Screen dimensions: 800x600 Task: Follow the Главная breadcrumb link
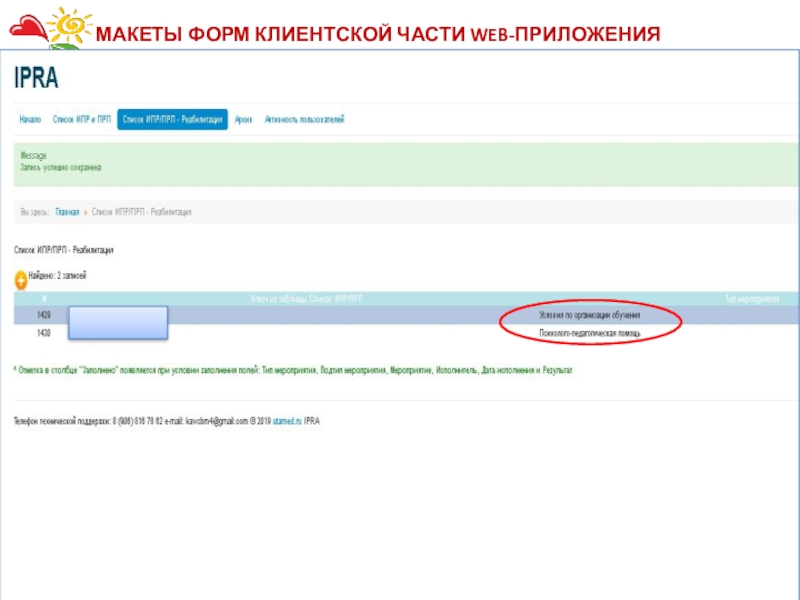click(x=67, y=212)
